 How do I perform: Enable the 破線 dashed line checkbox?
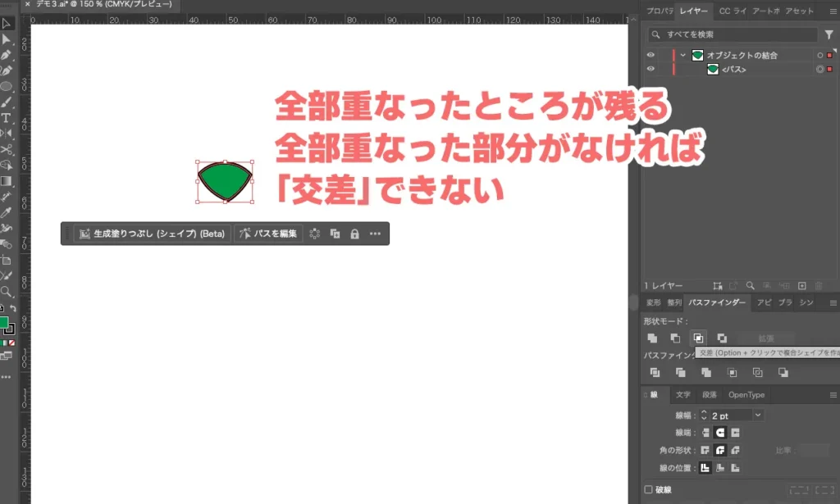(x=651, y=489)
